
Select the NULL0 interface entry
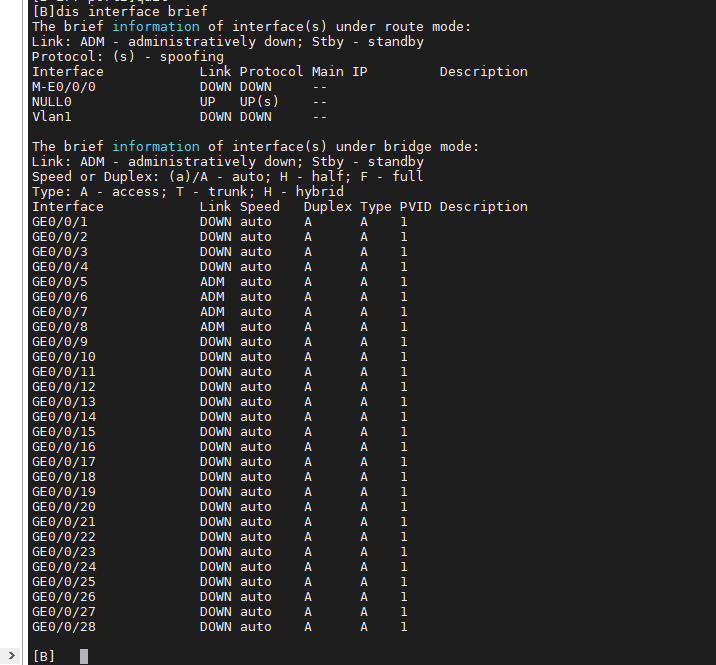click(52, 101)
